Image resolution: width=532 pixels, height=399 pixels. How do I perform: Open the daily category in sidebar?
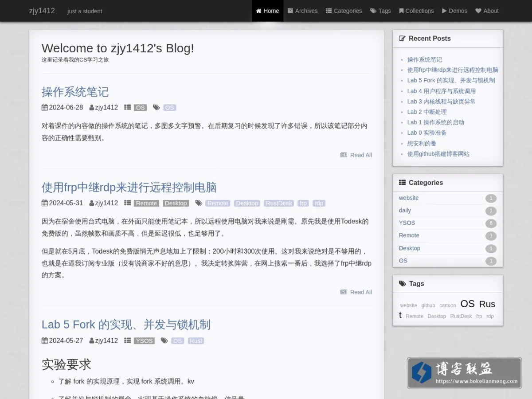405,210
